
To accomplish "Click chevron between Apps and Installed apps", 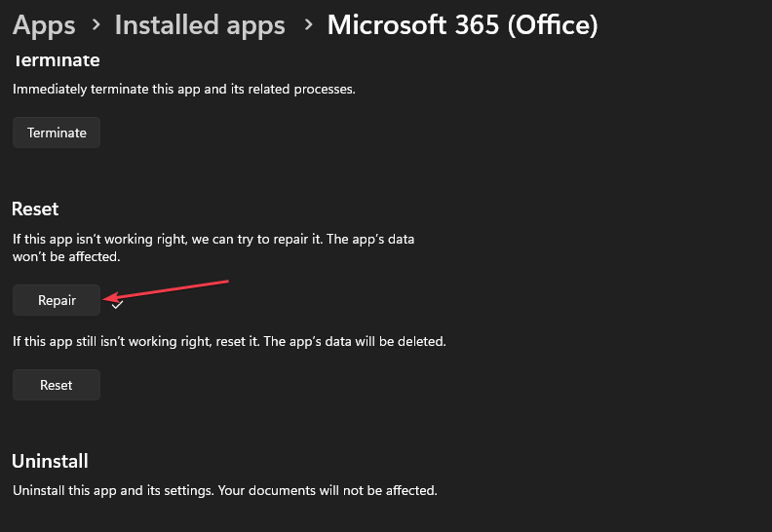I will click(x=96, y=24).
